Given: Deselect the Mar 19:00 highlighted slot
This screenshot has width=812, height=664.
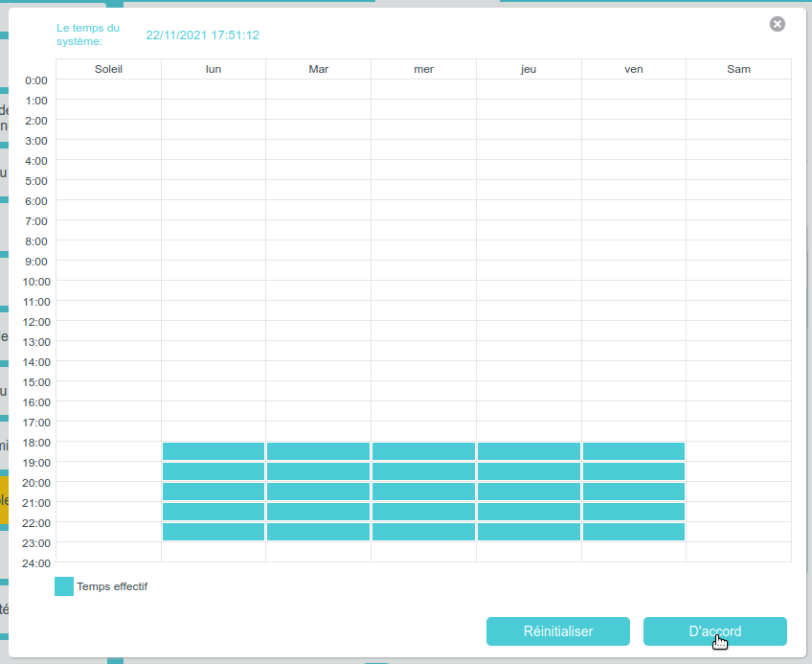Looking at the screenshot, I should [x=318, y=471].
